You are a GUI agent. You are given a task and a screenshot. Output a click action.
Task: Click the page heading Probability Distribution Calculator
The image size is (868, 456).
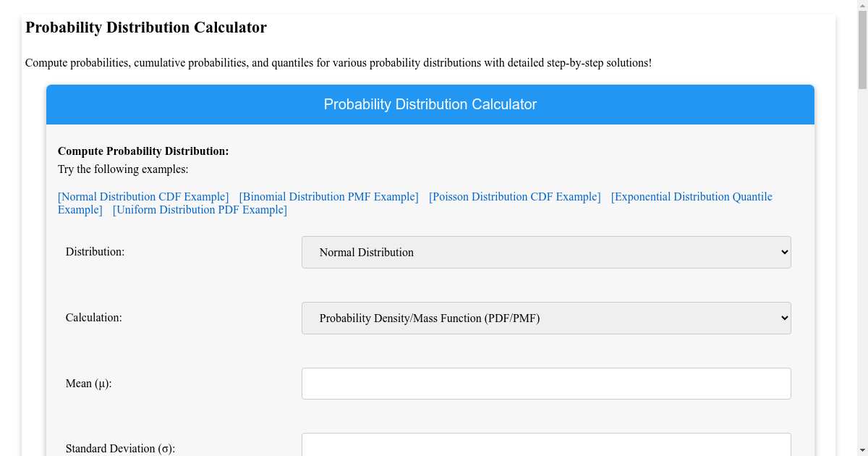coord(146,28)
